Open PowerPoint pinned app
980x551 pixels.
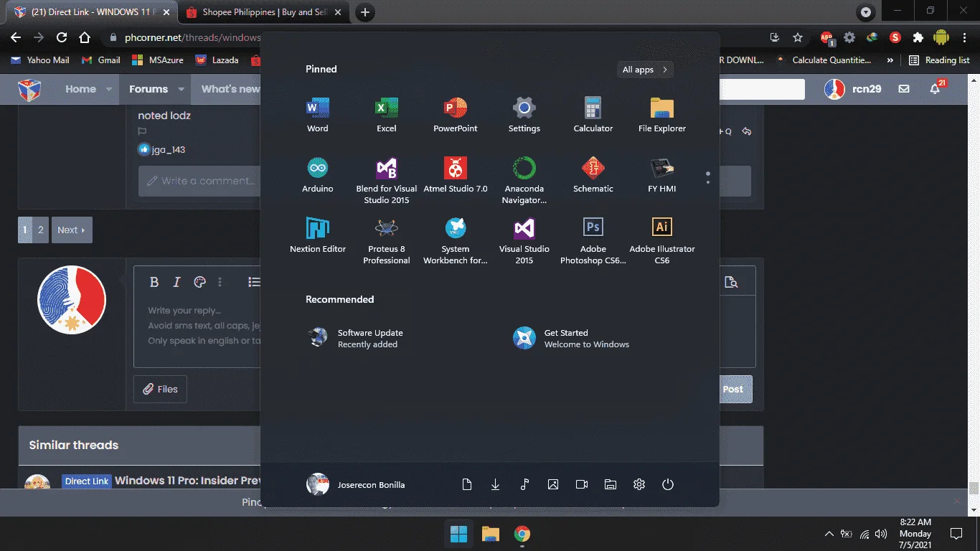click(455, 115)
